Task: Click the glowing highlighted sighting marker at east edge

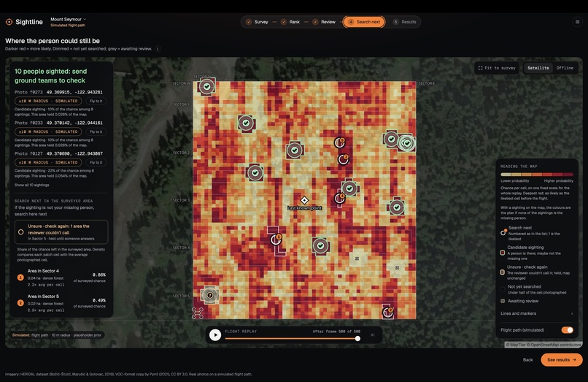Action: coord(407,142)
